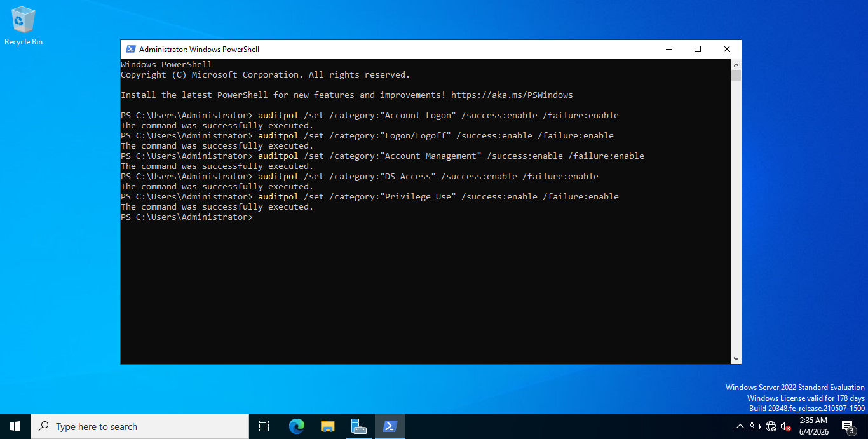This screenshot has width=868, height=439.
Task: Click the "Account Logon" auditpol command line
Action: coord(370,116)
